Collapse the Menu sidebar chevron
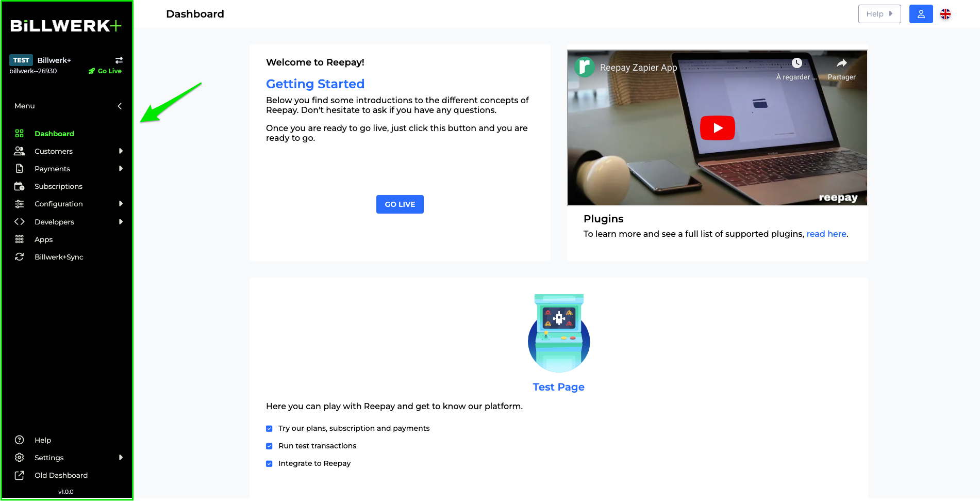980x501 pixels. 120,106
